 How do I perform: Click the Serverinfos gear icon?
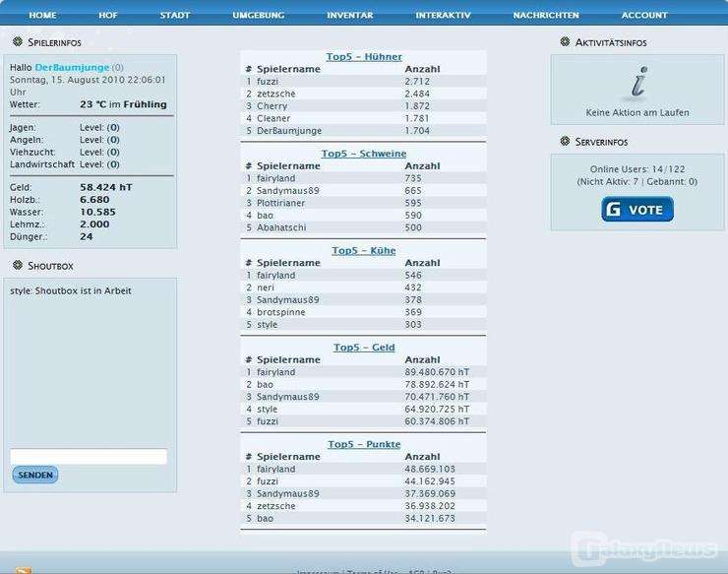[565, 142]
